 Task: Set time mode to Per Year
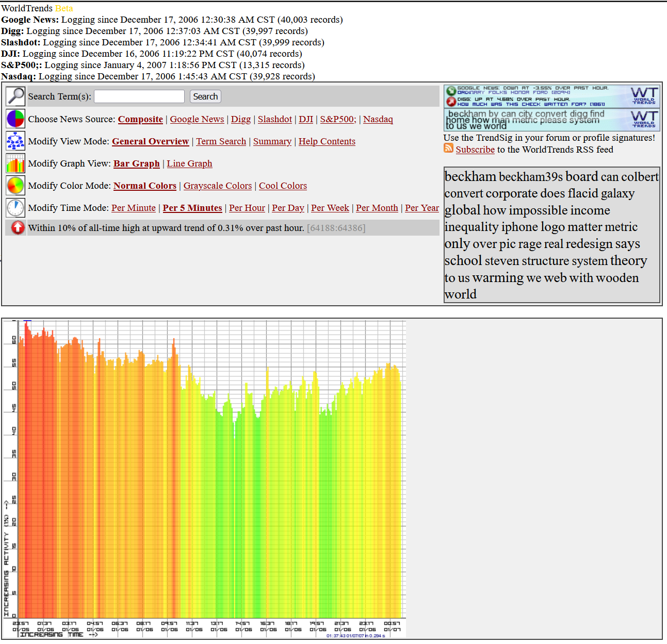(422, 208)
